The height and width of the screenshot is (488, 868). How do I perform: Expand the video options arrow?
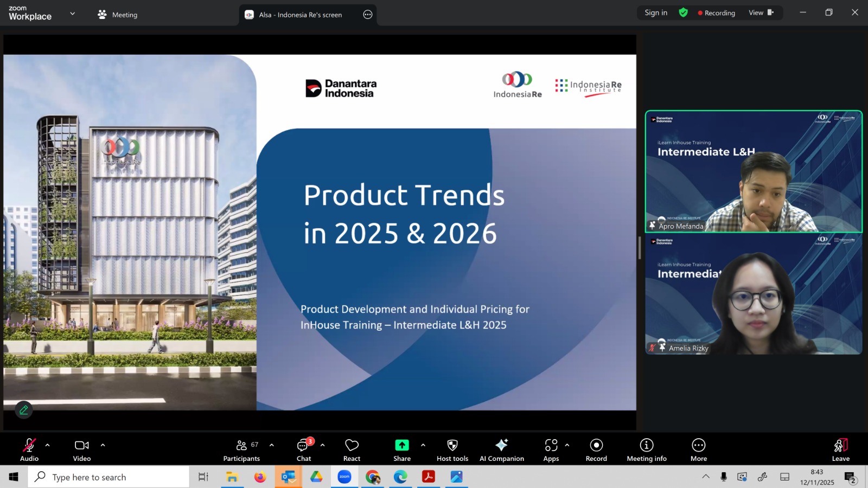tap(103, 445)
